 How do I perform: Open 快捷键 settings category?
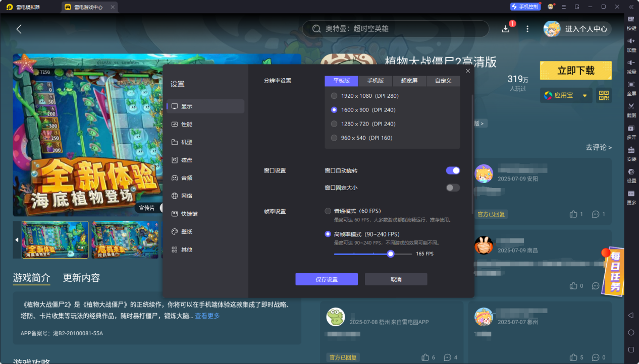[x=205, y=214]
